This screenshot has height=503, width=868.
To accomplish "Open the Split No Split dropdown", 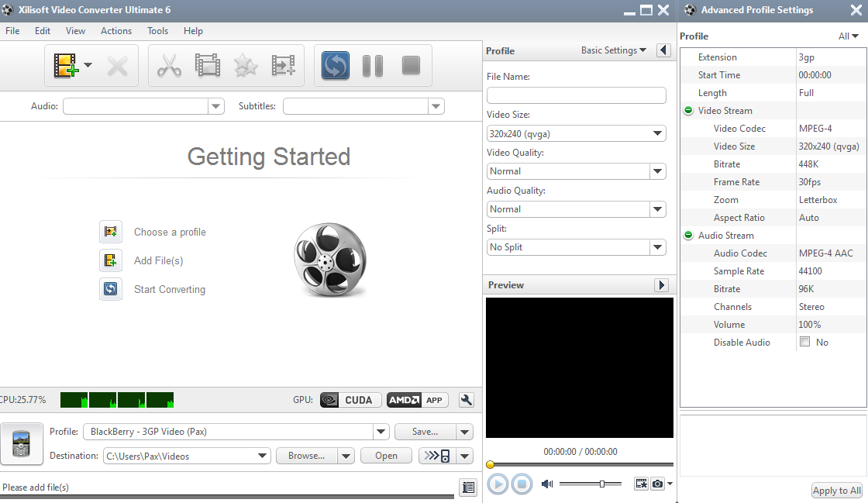I will click(x=657, y=247).
